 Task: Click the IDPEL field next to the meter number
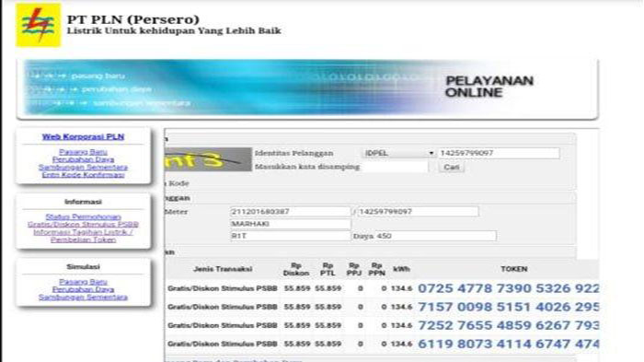[418, 212]
